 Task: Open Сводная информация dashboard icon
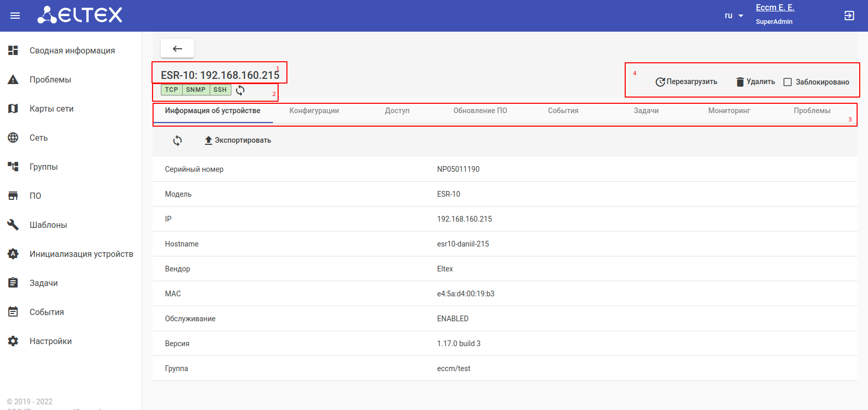click(x=13, y=50)
